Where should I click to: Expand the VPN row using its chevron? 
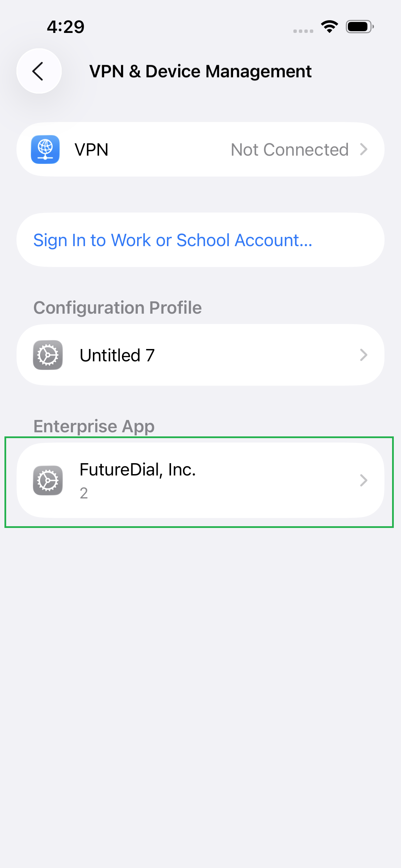click(364, 149)
